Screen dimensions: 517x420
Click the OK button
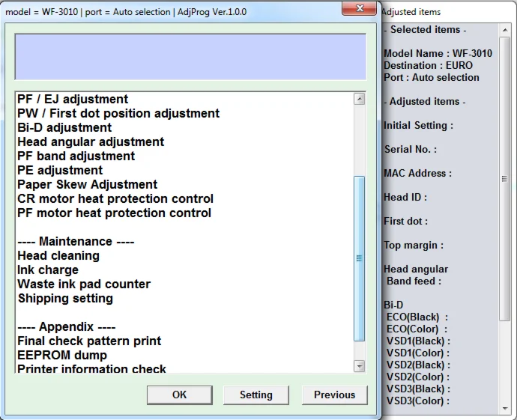point(179,395)
